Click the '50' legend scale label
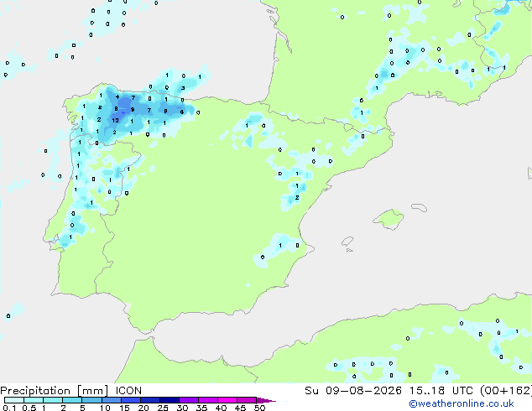 tap(259, 408)
